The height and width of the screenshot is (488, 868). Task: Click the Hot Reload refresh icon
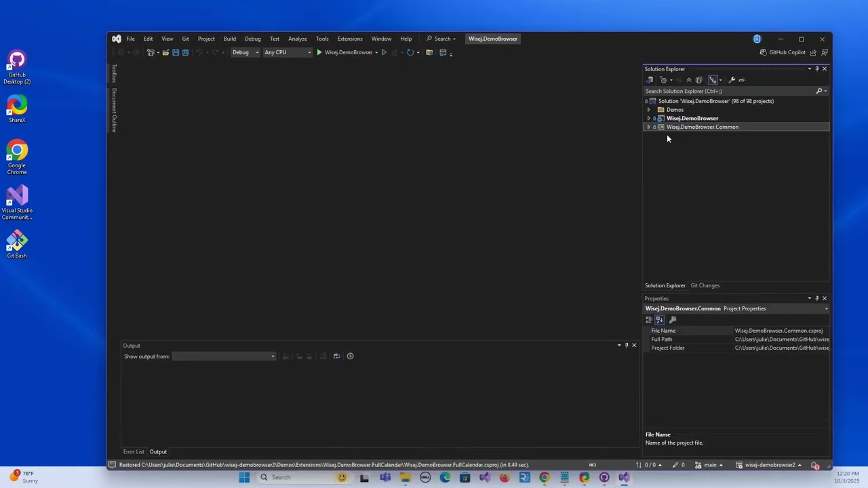click(410, 52)
